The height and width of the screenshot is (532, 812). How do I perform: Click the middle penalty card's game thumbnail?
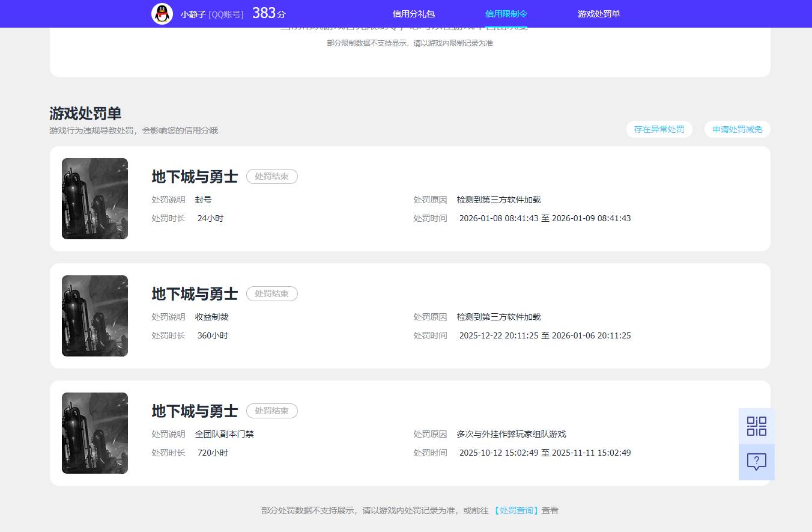(x=94, y=316)
